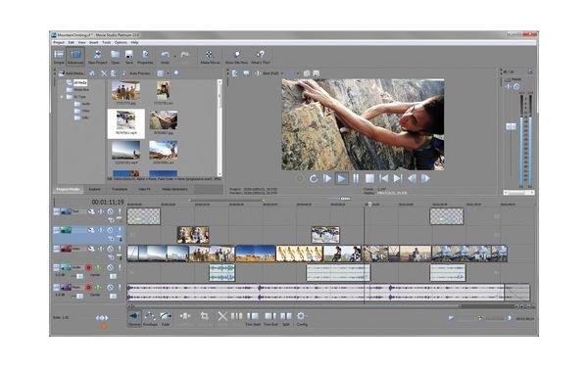Open the Help menu

(134, 43)
